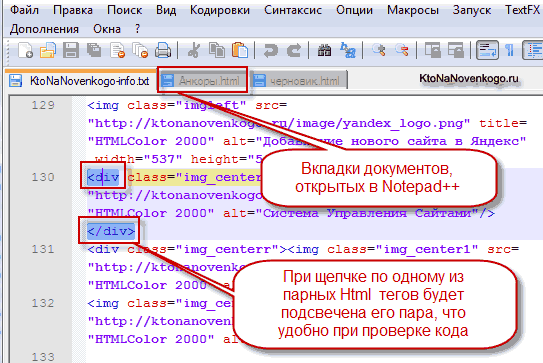Open the ? help menu
Viewport: 543px width, 363px height.
coord(137,29)
